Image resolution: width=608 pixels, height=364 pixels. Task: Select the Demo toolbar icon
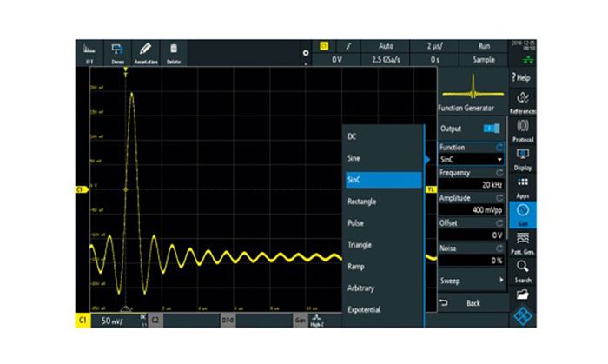(x=117, y=53)
